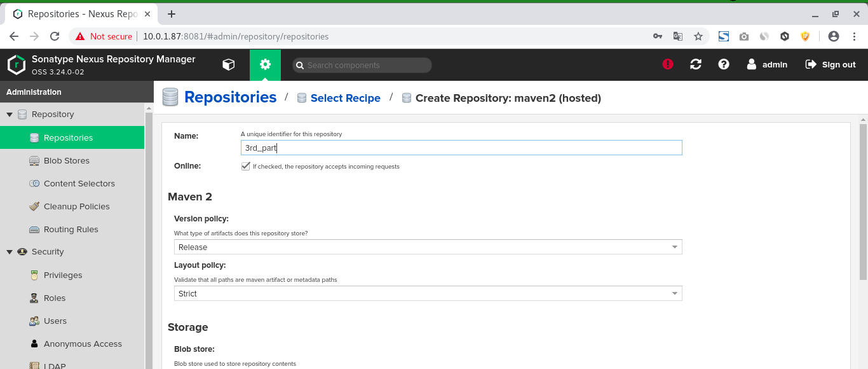Click the sidebar vertical scrollbar

pos(149,240)
